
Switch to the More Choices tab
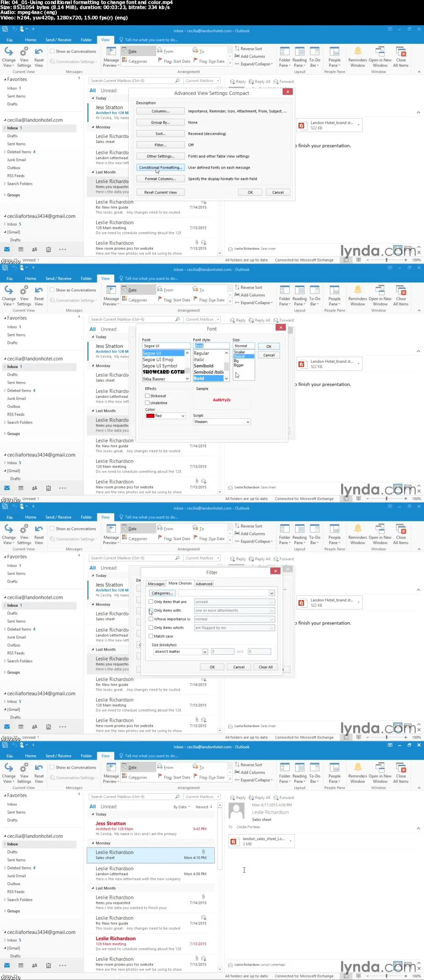point(180,583)
